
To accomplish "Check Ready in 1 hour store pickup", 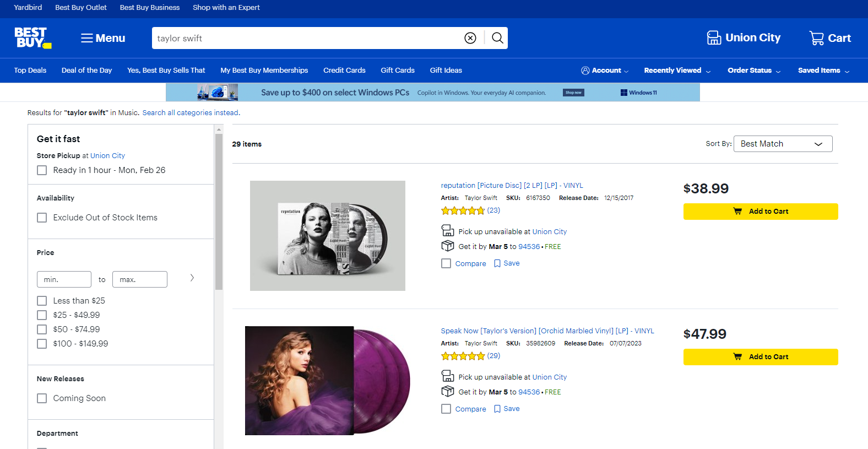I will click(42, 170).
